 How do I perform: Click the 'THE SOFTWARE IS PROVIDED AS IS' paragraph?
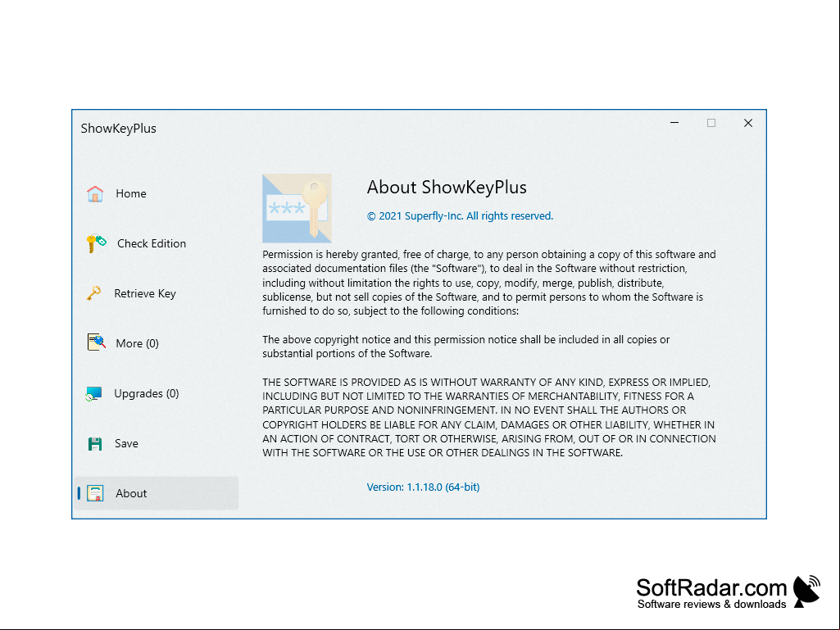click(489, 417)
